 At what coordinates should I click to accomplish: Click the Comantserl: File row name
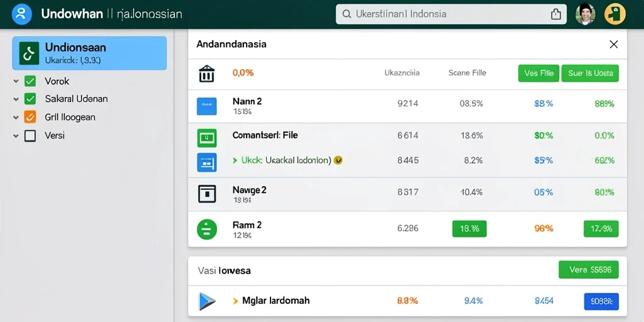point(265,135)
